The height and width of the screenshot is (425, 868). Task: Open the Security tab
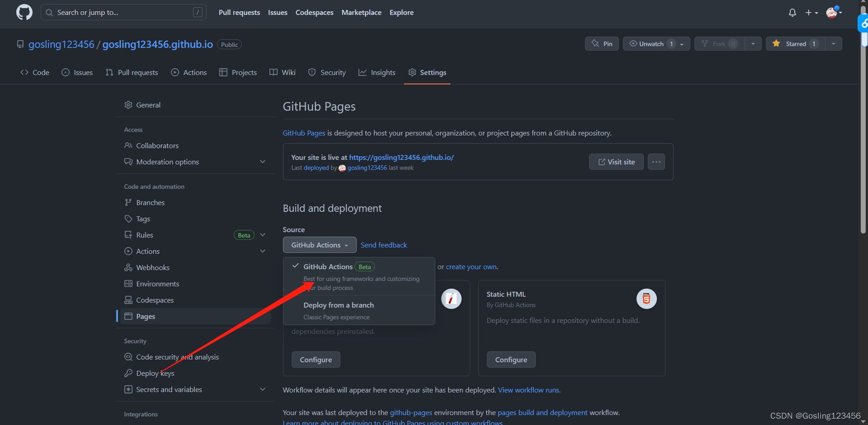[x=327, y=72]
